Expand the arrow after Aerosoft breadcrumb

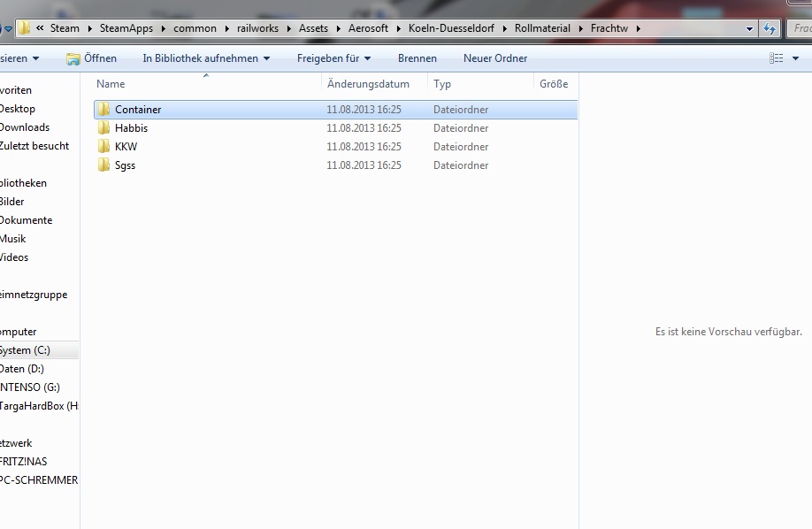coord(398,28)
